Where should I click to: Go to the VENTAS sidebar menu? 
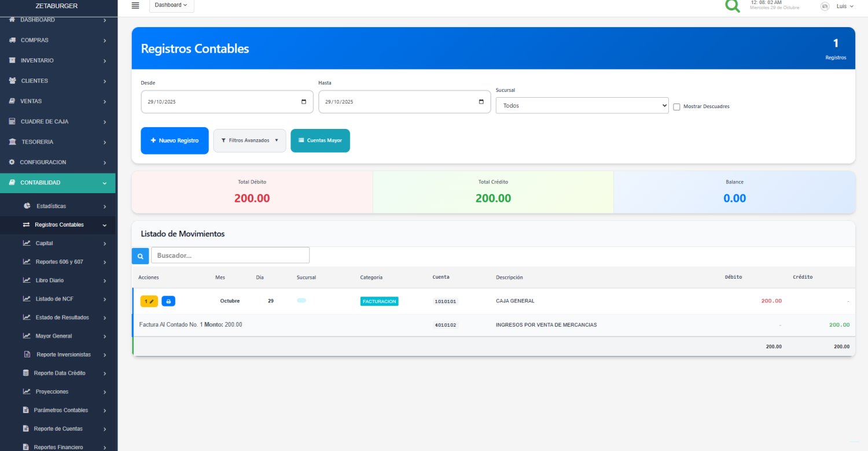[x=31, y=101]
